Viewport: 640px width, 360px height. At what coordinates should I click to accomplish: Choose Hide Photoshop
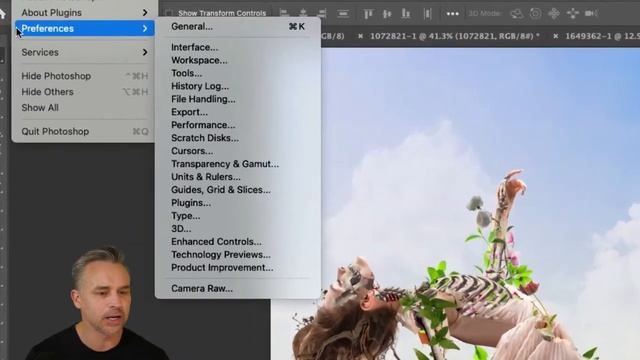point(84,76)
